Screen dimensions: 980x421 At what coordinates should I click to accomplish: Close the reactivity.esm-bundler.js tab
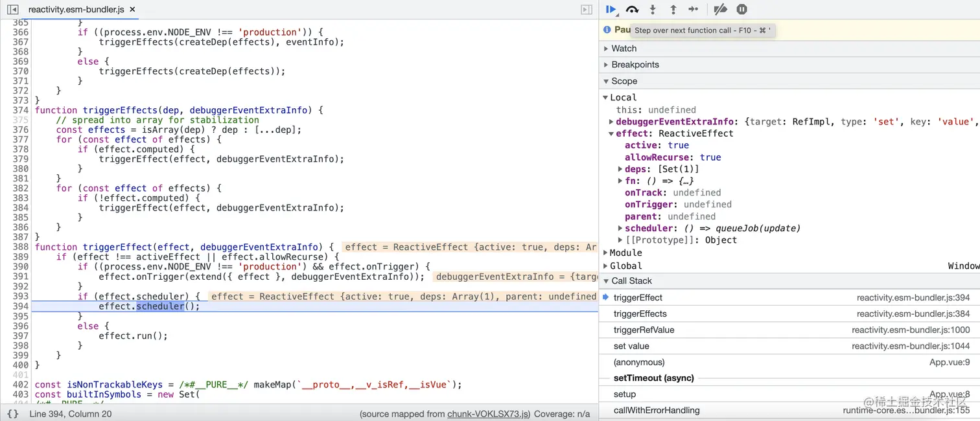click(133, 10)
